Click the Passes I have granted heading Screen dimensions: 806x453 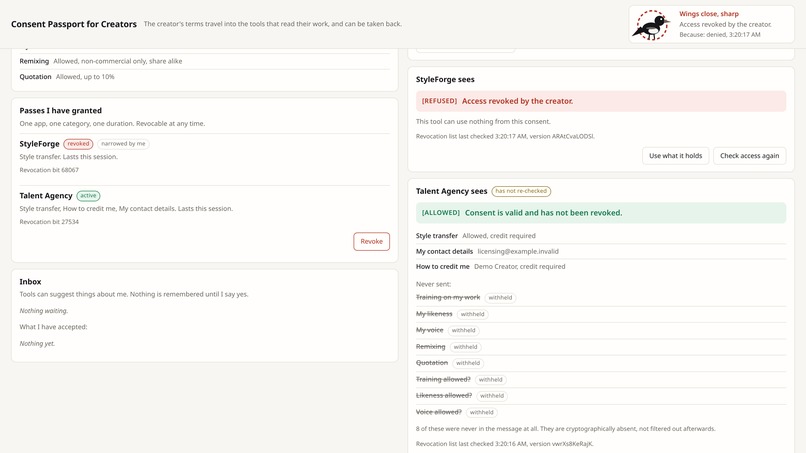pyautogui.click(x=61, y=111)
